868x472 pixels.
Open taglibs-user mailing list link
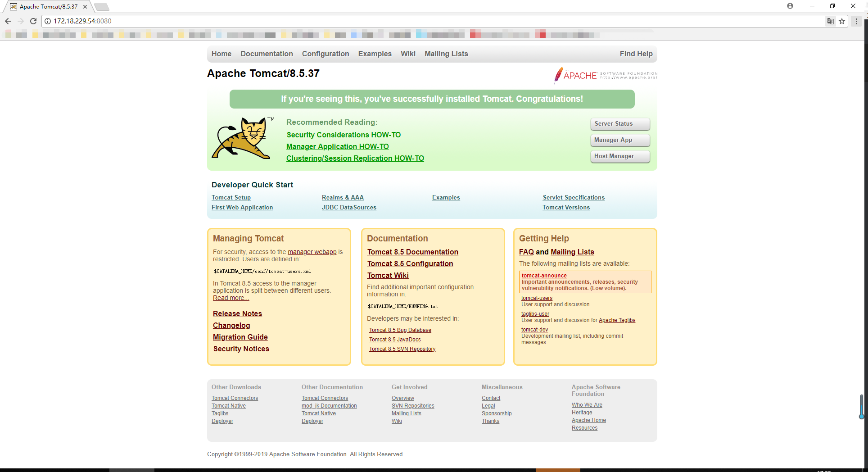point(535,314)
